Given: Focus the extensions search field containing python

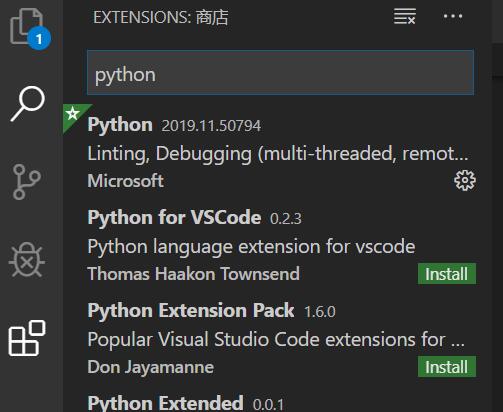Looking at the screenshot, I should [280, 73].
